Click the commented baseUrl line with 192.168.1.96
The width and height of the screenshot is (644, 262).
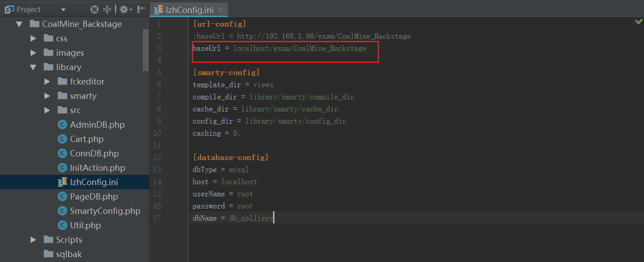point(302,36)
